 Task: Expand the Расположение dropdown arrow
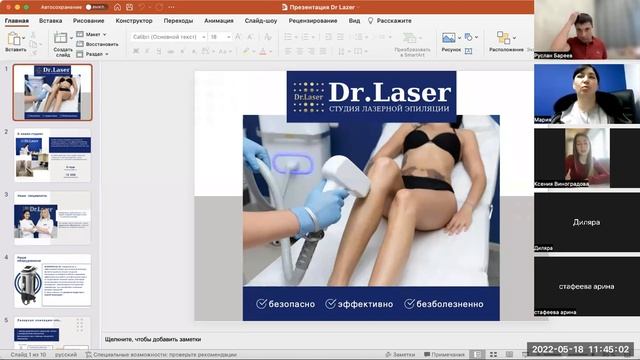514,38
